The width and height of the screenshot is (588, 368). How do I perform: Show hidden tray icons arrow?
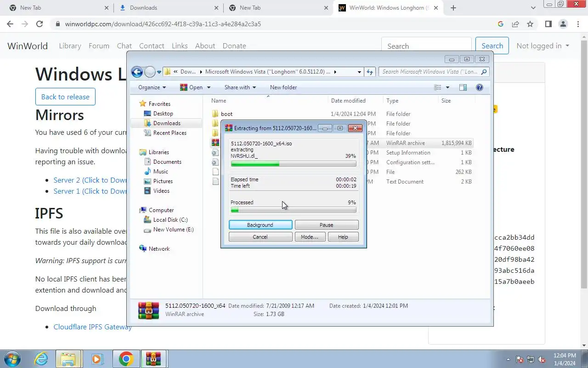click(x=508, y=359)
